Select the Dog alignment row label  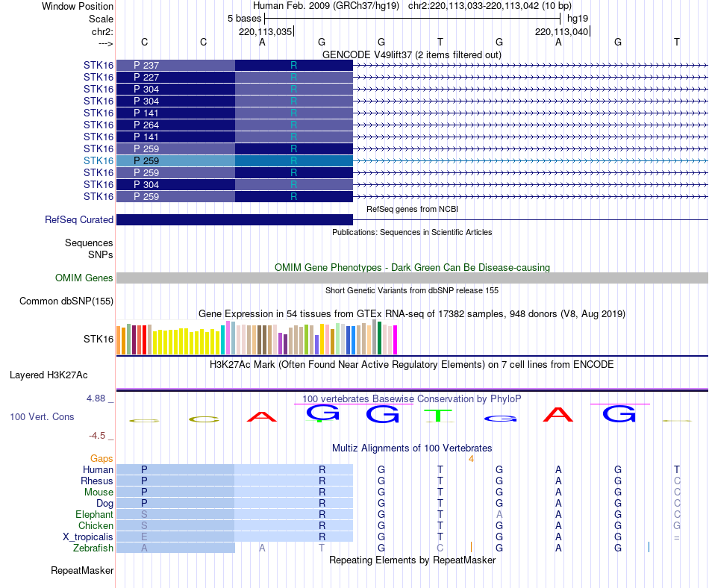point(104,504)
